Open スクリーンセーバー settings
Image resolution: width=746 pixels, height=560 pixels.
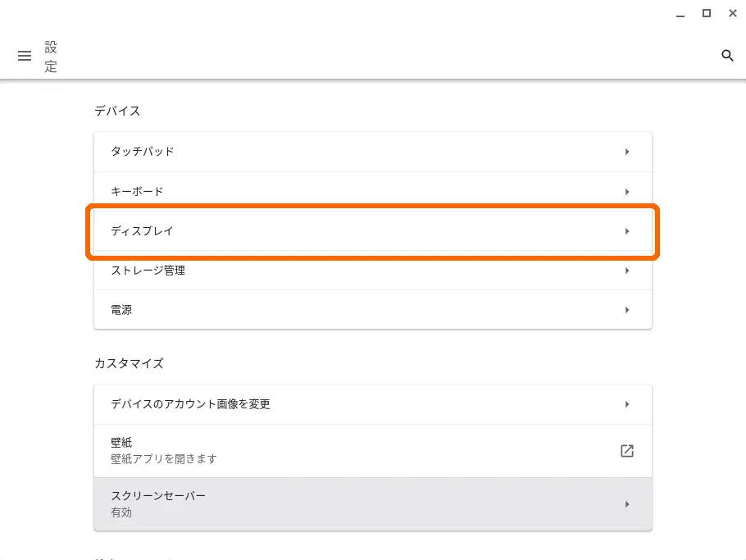(373, 504)
